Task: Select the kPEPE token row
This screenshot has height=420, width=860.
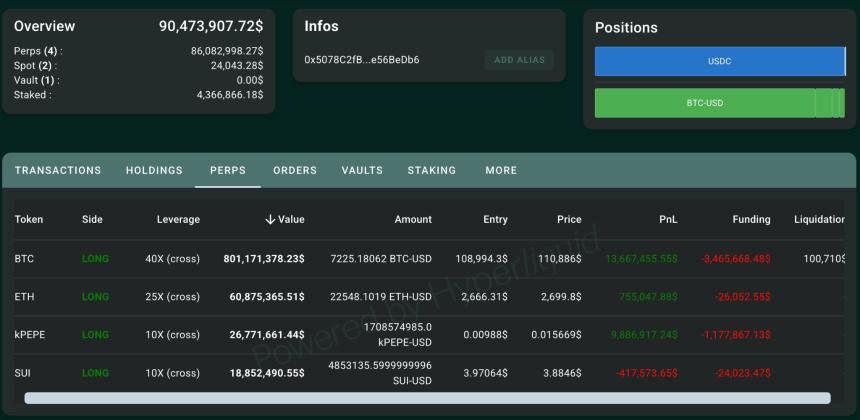Action: (31, 334)
